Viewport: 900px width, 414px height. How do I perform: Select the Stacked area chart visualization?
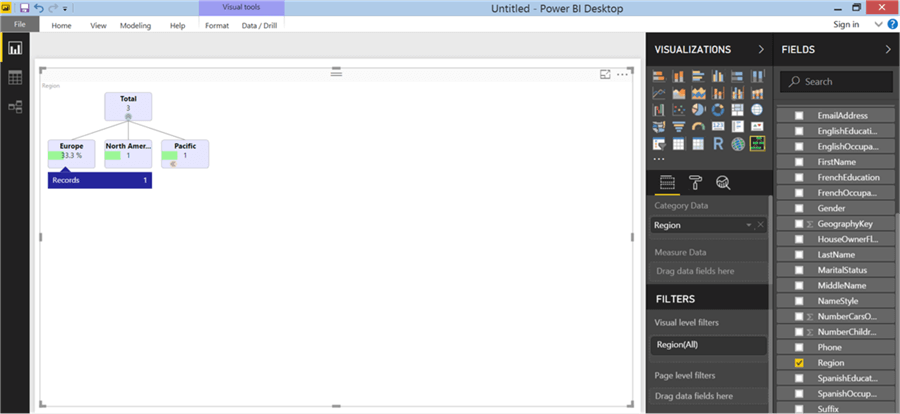point(699,92)
